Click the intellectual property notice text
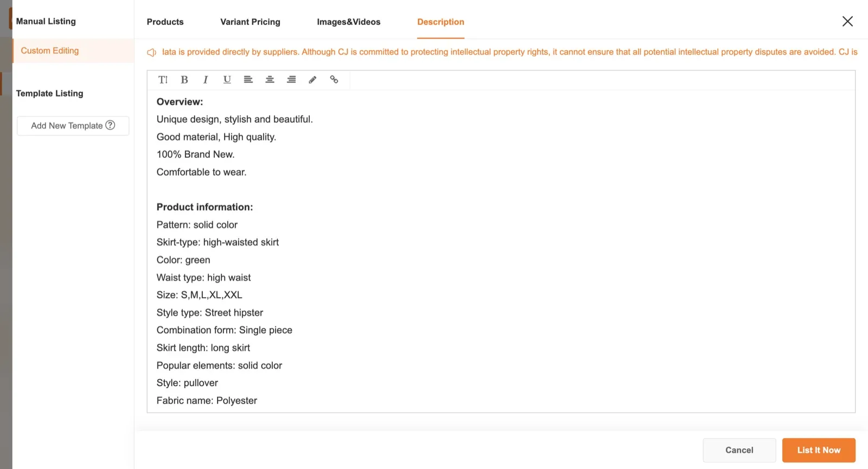The image size is (868, 469). [x=509, y=52]
